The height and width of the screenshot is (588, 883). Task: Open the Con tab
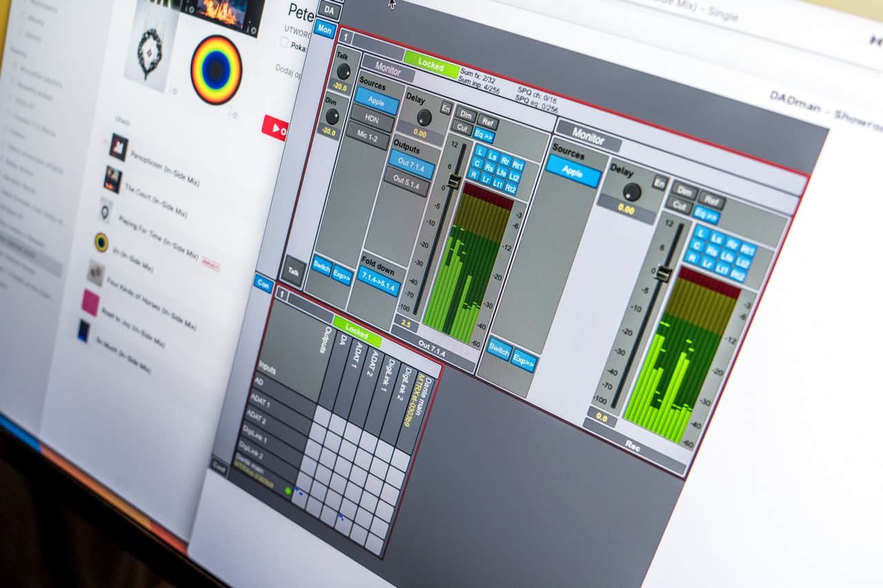pos(263,282)
